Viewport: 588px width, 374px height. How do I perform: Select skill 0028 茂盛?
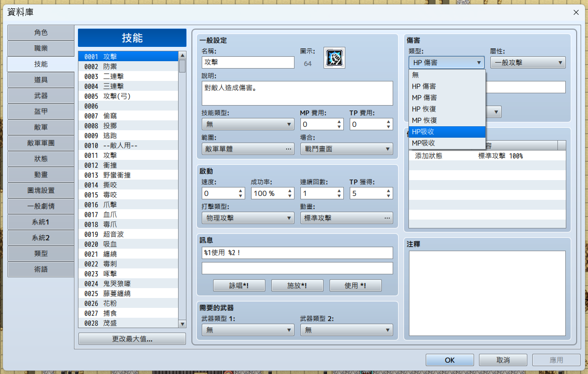pyautogui.click(x=128, y=323)
